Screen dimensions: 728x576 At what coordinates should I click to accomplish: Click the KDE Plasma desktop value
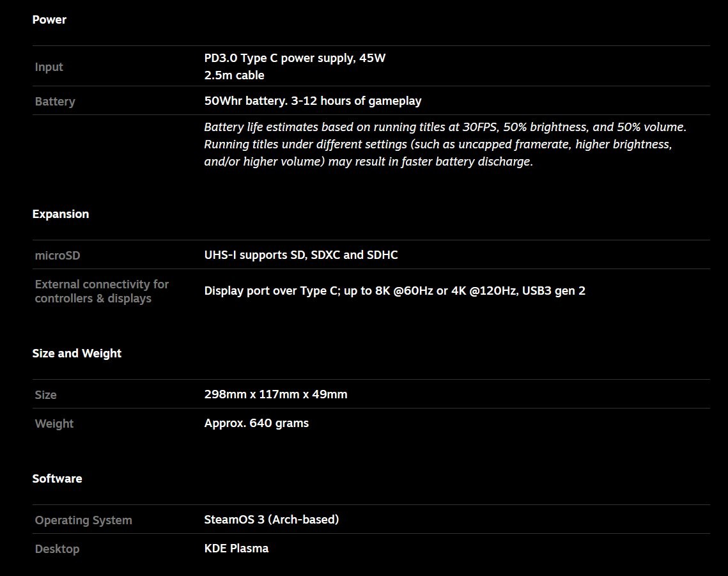[x=236, y=549]
